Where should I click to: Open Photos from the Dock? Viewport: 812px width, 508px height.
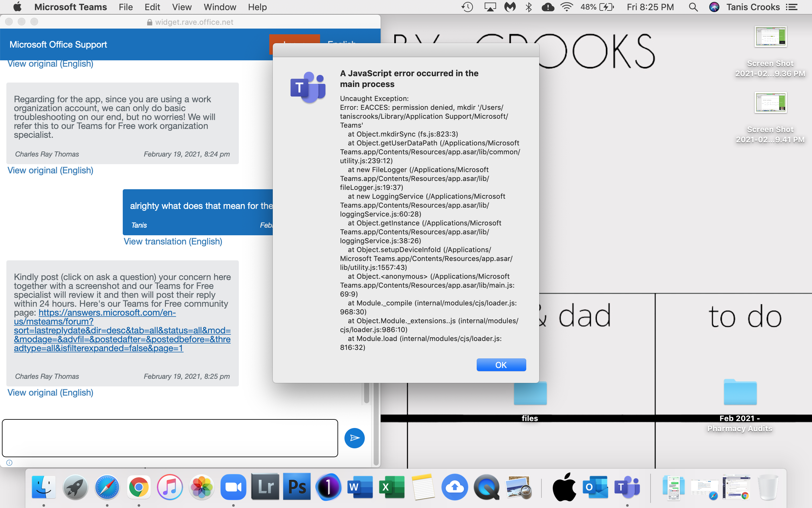pos(202,487)
